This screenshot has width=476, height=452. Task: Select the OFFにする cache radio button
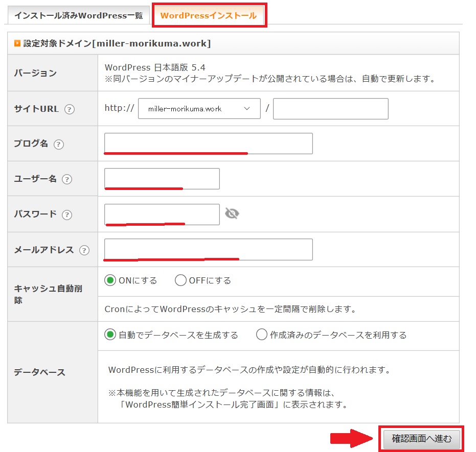point(180,280)
